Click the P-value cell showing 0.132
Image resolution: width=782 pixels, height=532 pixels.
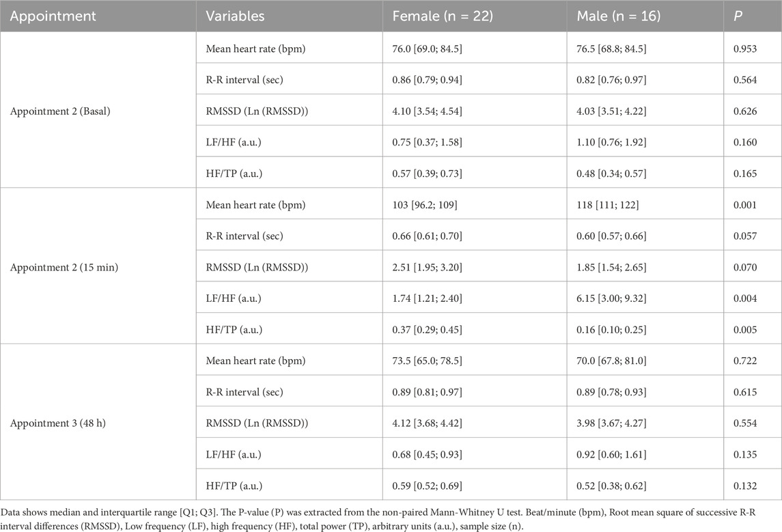(746, 486)
